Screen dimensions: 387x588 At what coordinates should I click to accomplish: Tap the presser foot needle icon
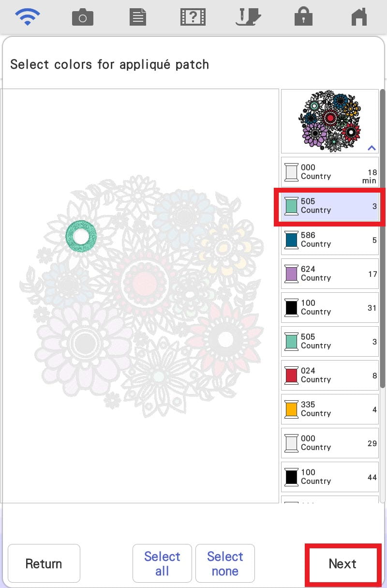pyautogui.click(x=248, y=17)
